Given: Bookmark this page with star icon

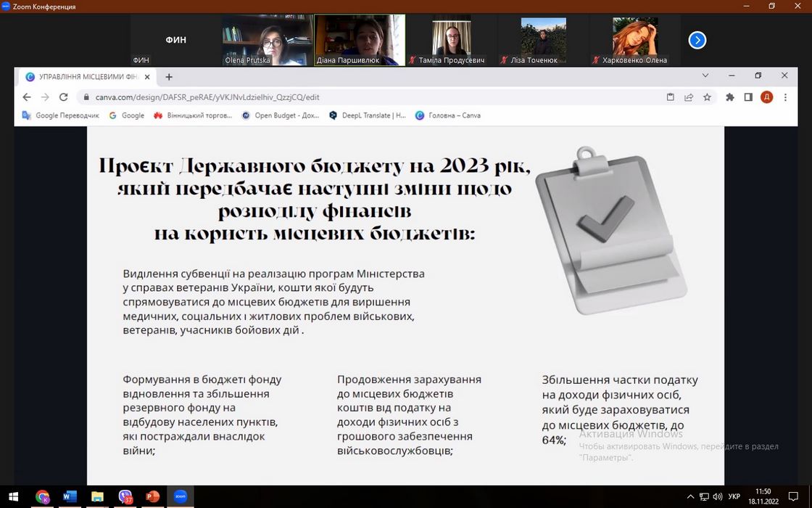Looking at the screenshot, I should (707, 97).
